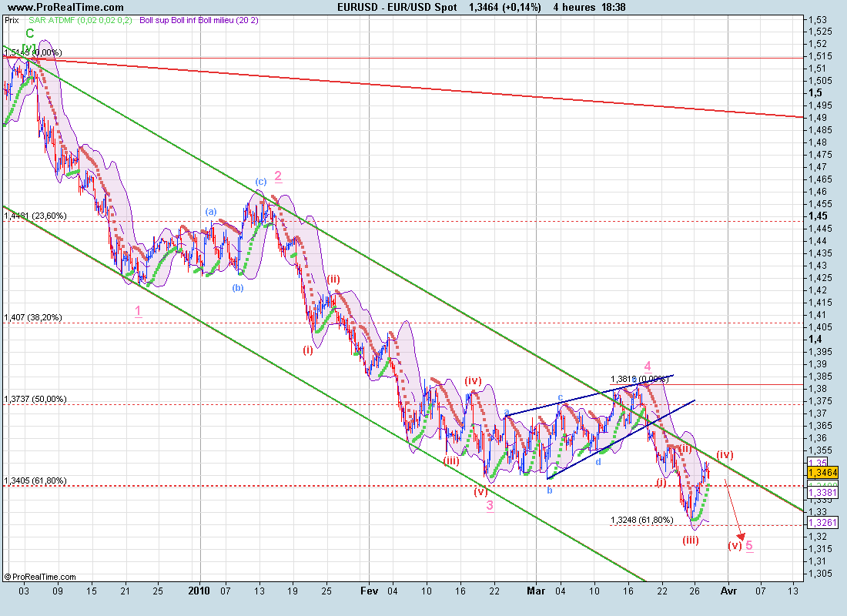This screenshot has width=847, height=616.
Task: Select the EURUSD - EUR/USD Spot instrument title
Action: click(397, 7)
